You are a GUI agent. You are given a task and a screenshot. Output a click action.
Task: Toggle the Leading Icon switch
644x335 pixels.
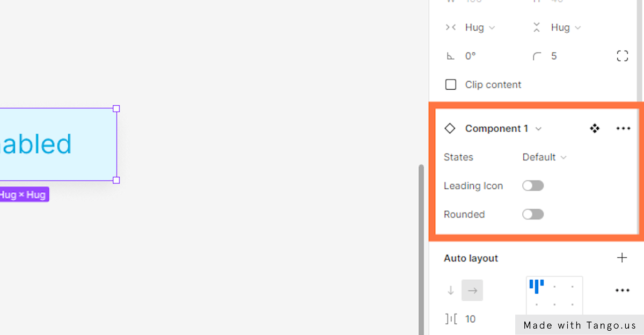point(533,186)
